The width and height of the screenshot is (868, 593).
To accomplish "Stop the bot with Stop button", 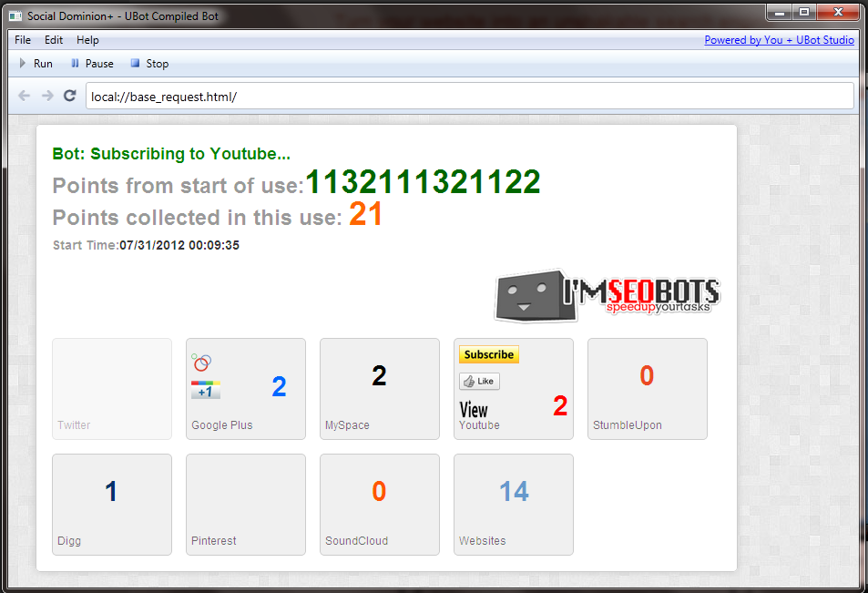I will [x=149, y=64].
